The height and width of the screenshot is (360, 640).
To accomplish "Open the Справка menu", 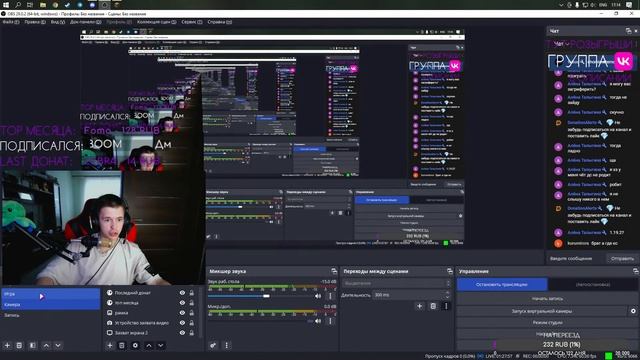I will (220, 22).
